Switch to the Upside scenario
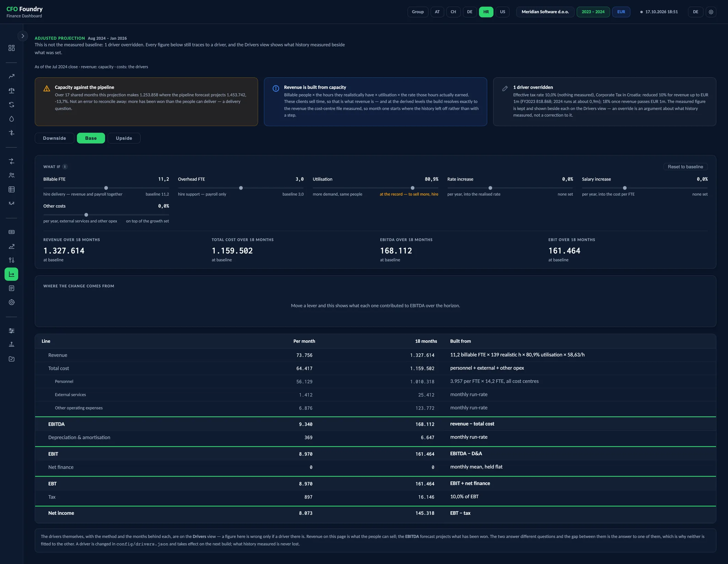The image size is (728, 564). (124, 138)
